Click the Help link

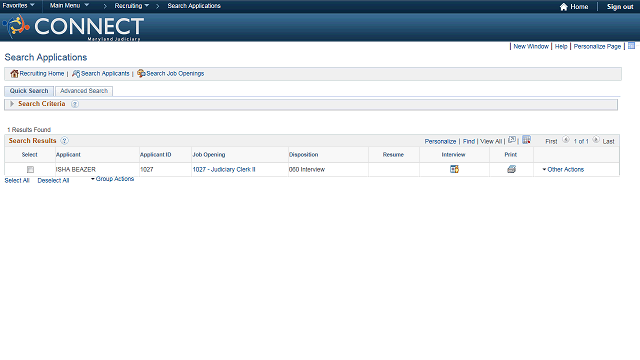point(561,47)
